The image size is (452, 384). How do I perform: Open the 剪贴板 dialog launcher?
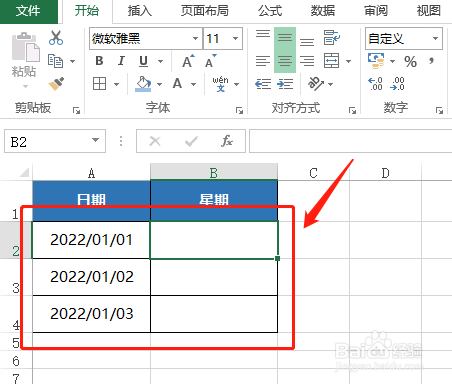(x=76, y=110)
